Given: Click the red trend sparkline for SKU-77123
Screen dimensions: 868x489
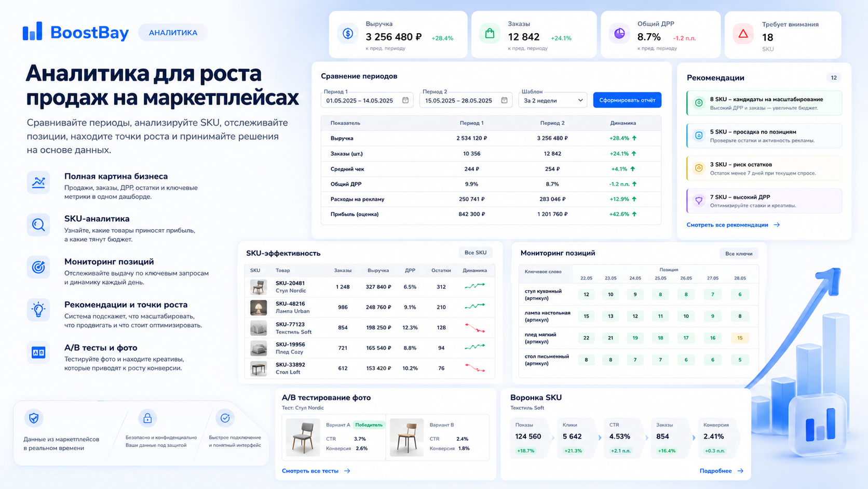Looking at the screenshot, I should pos(474,327).
